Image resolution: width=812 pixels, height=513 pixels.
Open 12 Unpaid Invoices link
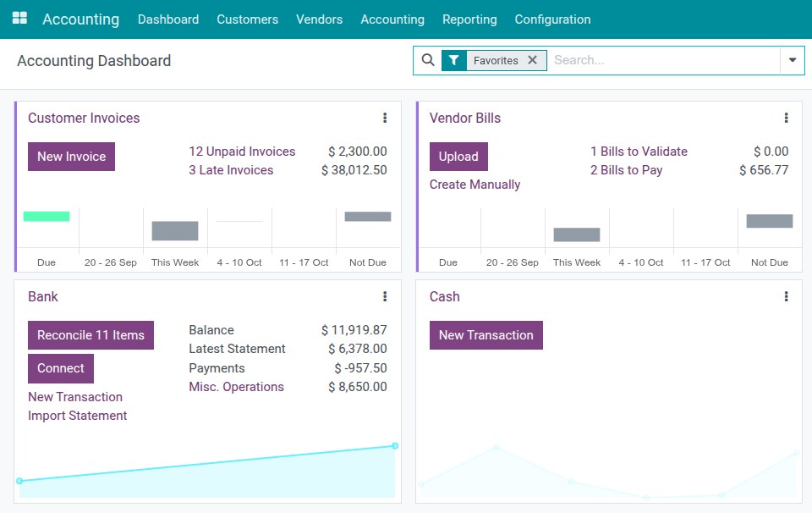click(242, 152)
